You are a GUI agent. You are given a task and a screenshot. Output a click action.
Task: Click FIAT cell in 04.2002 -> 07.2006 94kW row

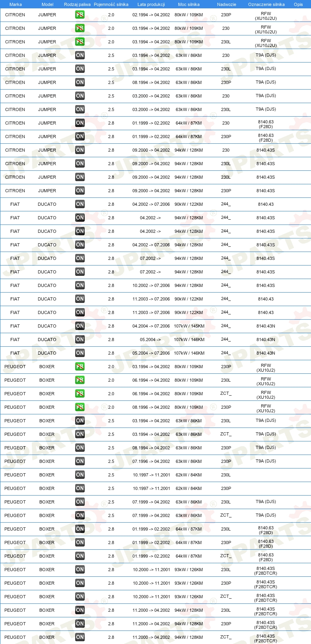click(15, 245)
